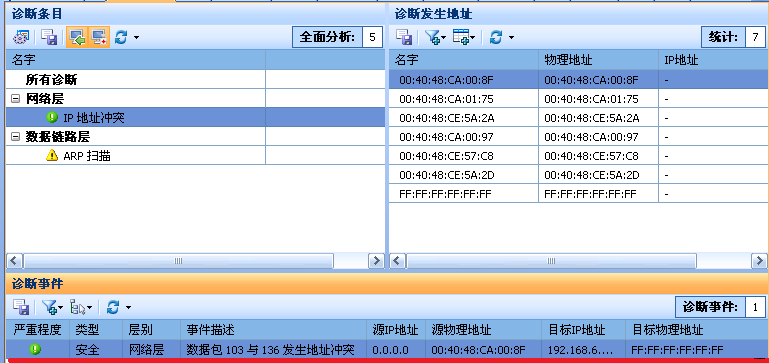Click the 诊断事件 count box
The height and width of the screenshot is (363, 769).
[755, 307]
